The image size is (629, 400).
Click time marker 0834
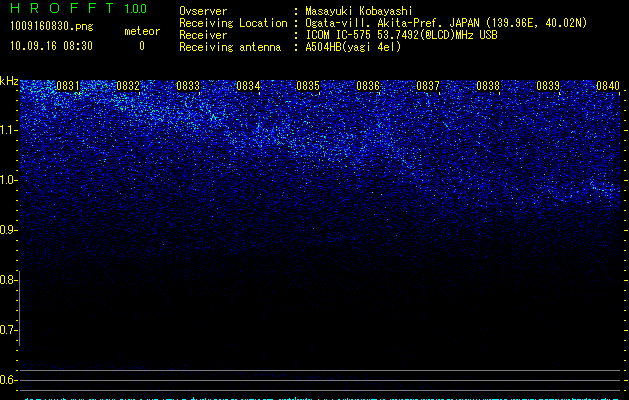[x=248, y=86]
